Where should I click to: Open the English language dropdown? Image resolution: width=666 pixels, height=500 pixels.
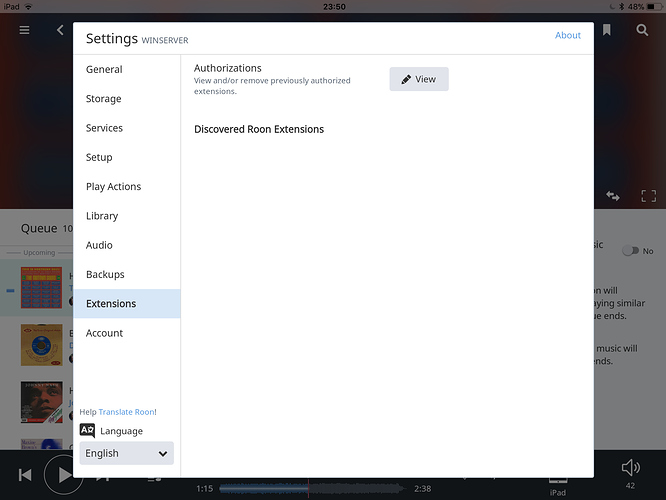tap(127, 453)
